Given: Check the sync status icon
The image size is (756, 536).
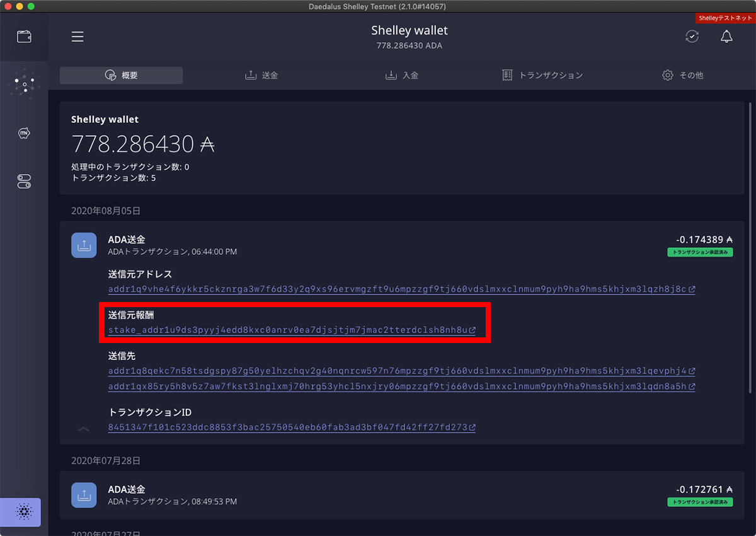Looking at the screenshot, I should 692,37.
